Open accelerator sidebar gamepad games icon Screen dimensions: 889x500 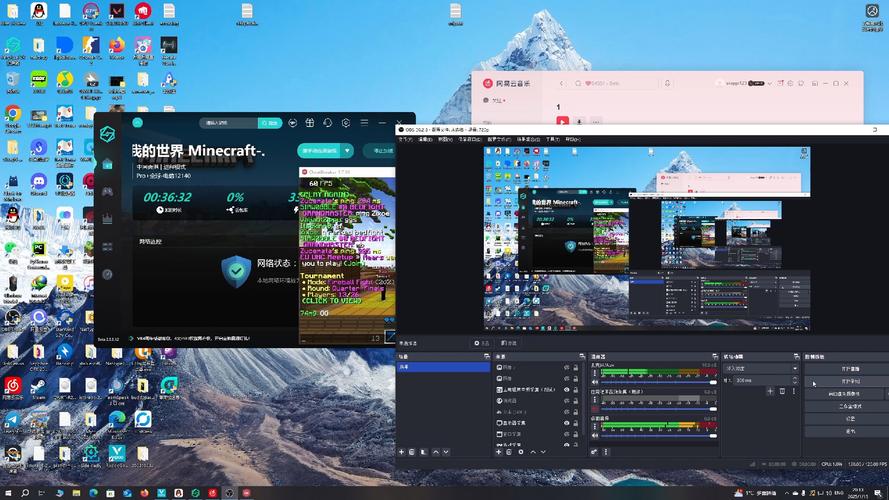107,192
